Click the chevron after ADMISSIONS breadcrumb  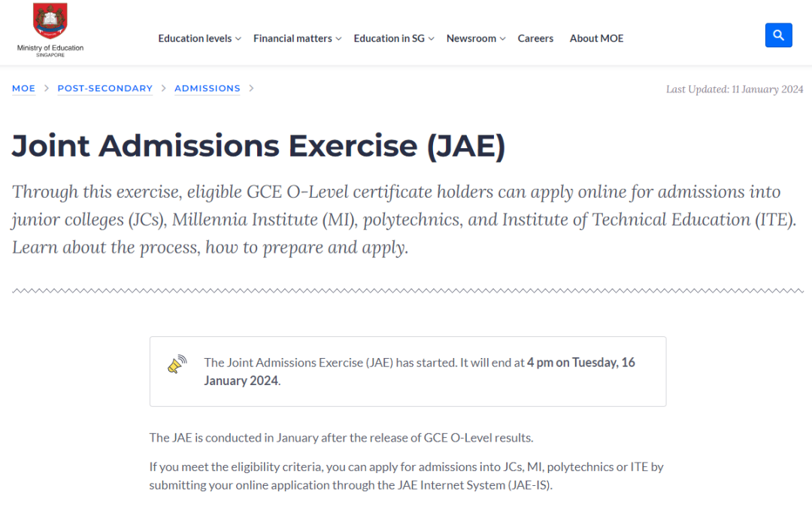pyautogui.click(x=251, y=88)
